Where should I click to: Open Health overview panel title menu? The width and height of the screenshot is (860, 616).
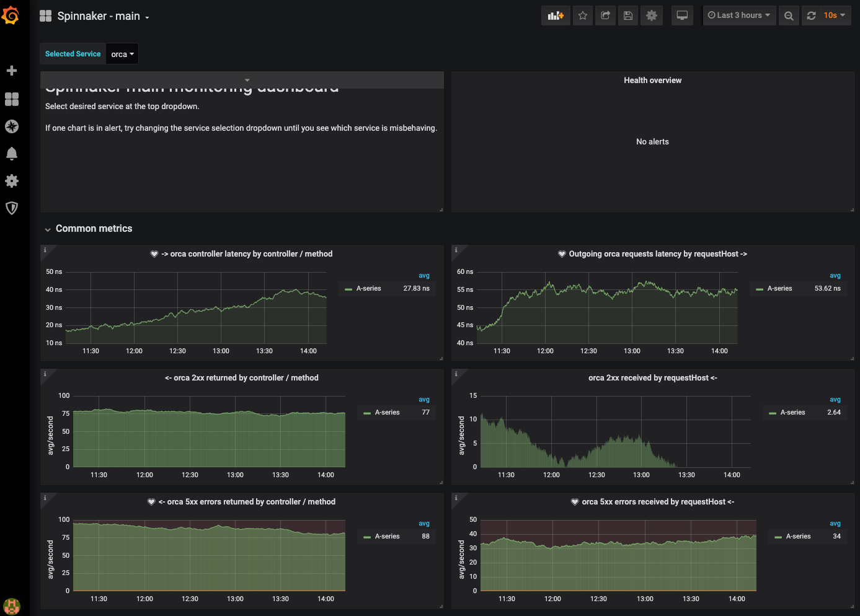(x=652, y=81)
